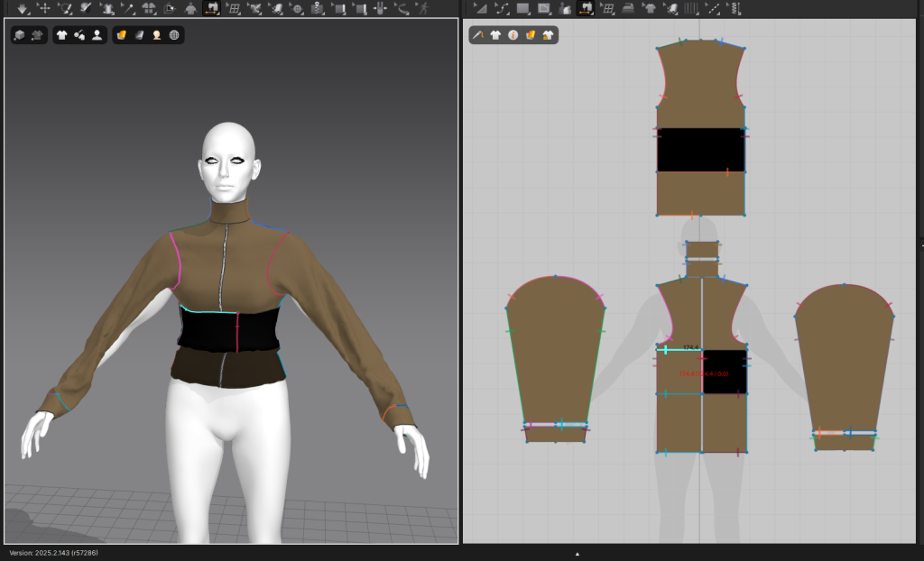Viewport: 924px width, 561px height.
Task: Toggle the mesh wireframe sphere render style
Action: point(173,35)
